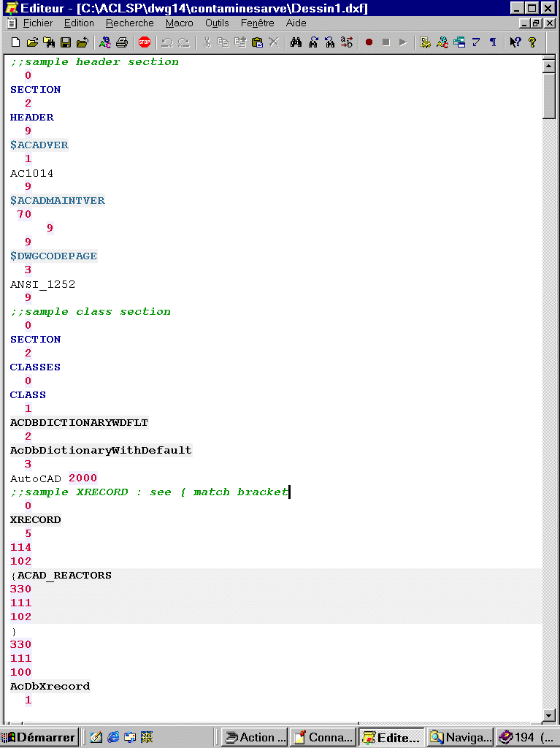This screenshot has width=560, height=748.
Task: Click the third quick launch desktop icon
Action: tap(130, 738)
